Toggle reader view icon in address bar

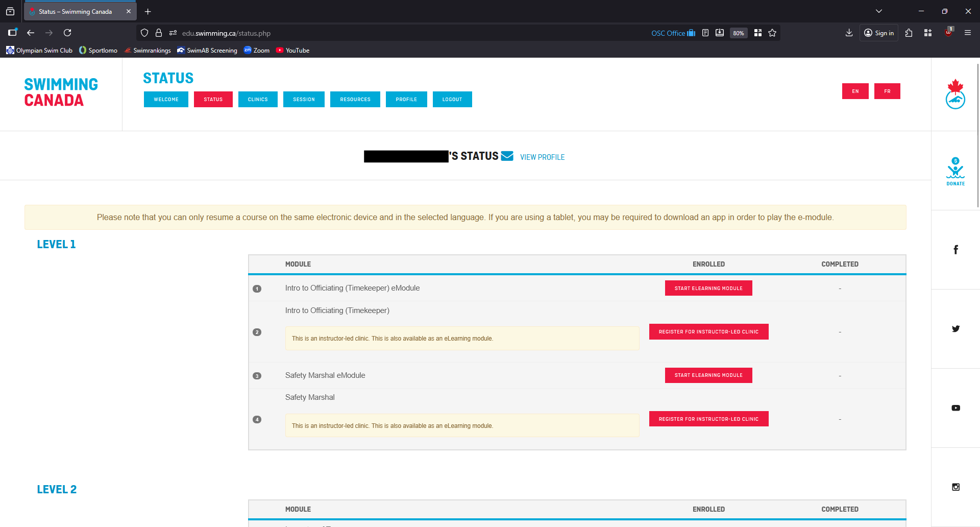[705, 33]
